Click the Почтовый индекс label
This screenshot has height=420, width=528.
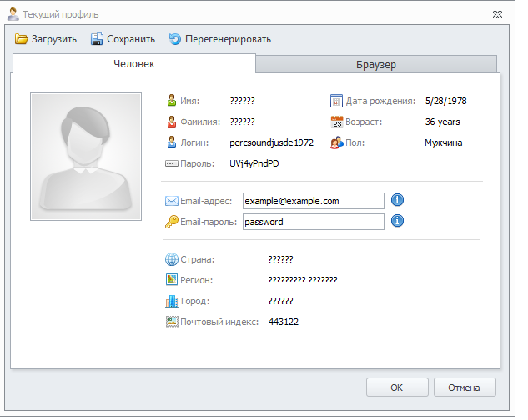219,322
